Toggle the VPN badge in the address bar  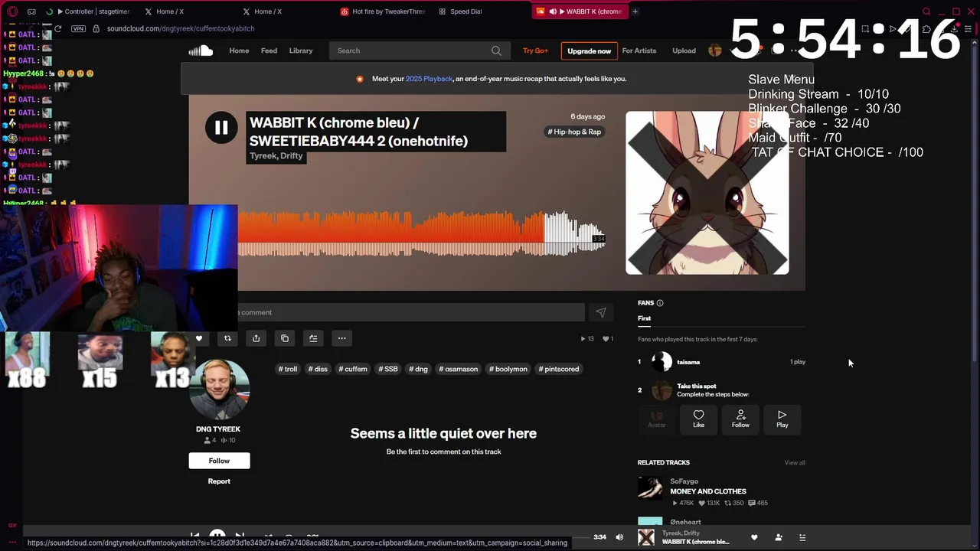78,28
